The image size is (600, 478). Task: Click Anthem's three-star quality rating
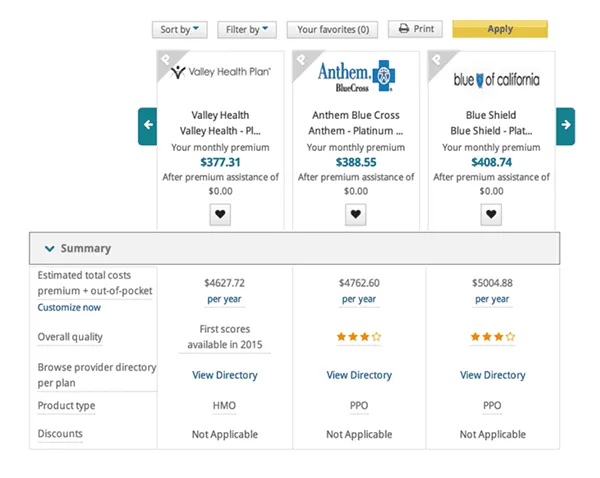359,337
